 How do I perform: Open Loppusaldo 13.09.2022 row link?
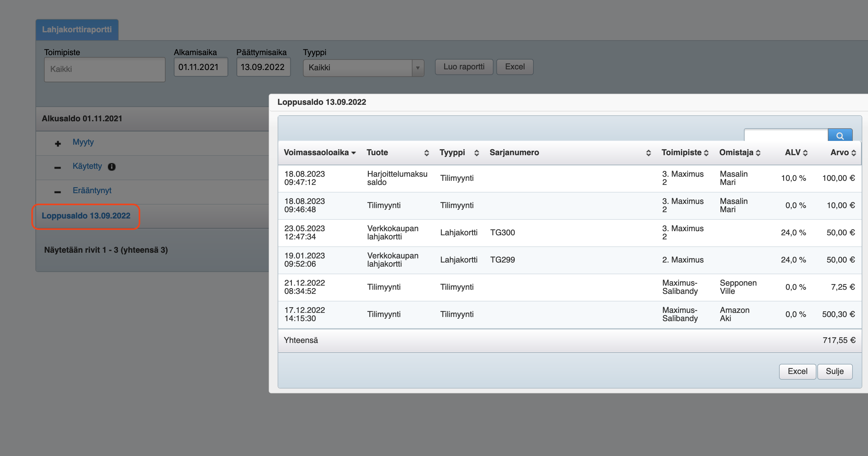tap(86, 216)
